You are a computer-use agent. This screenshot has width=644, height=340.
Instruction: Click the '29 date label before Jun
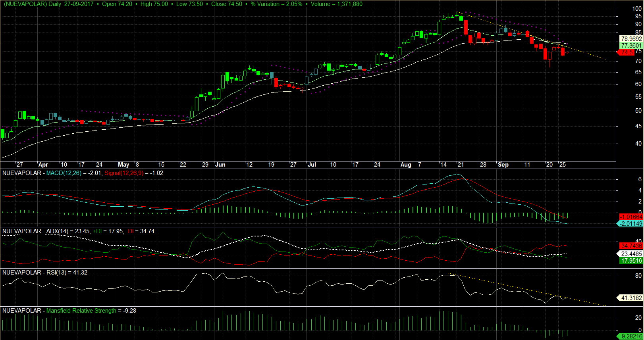[205, 165]
